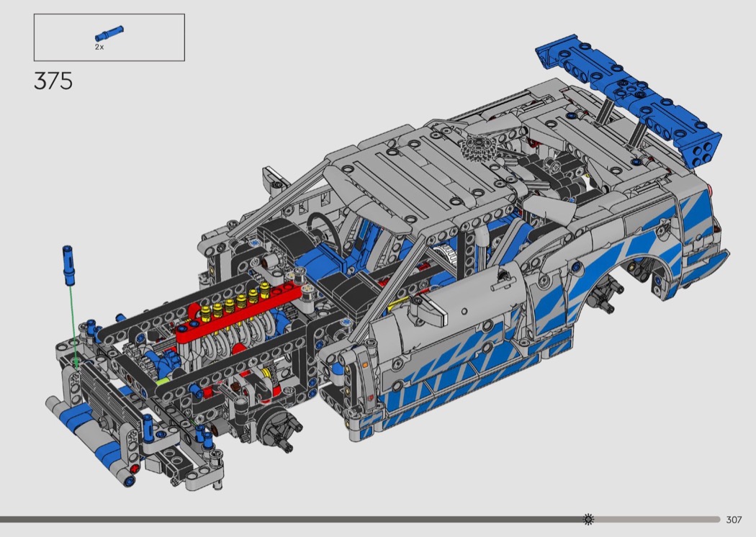Click the "2x" quantity label
Viewport: 756px width, 537px height.
99,46
